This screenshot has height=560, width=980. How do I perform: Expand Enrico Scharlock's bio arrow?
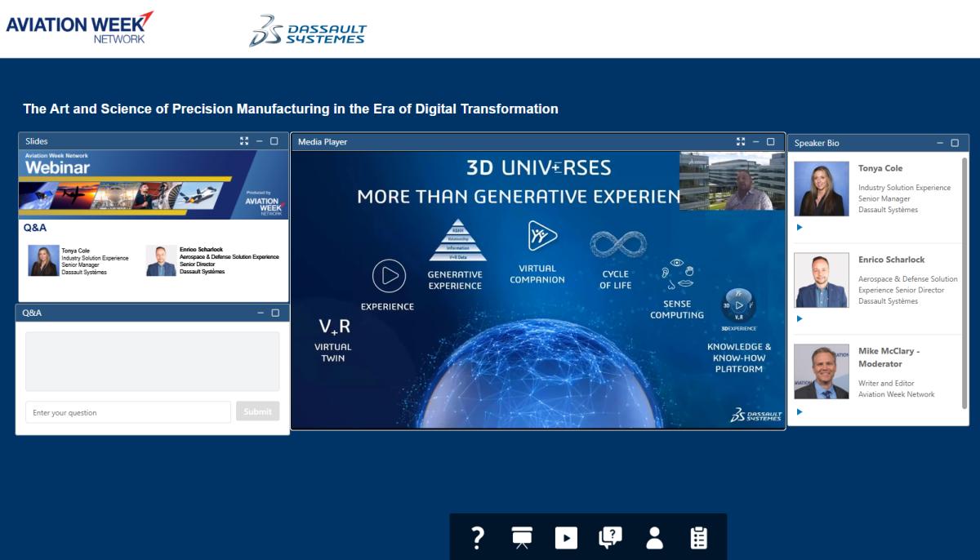coord(800,319)
